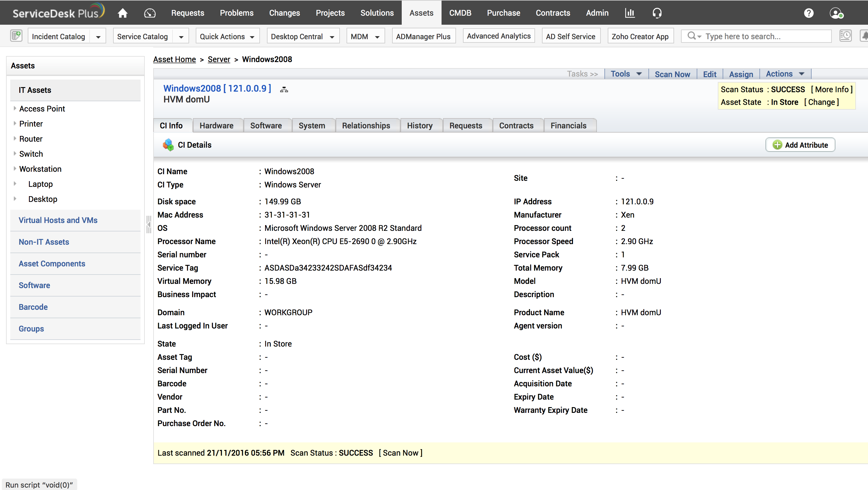Open the user profile icon
This screenshot has width=868, height=490.
coord(836,13)
